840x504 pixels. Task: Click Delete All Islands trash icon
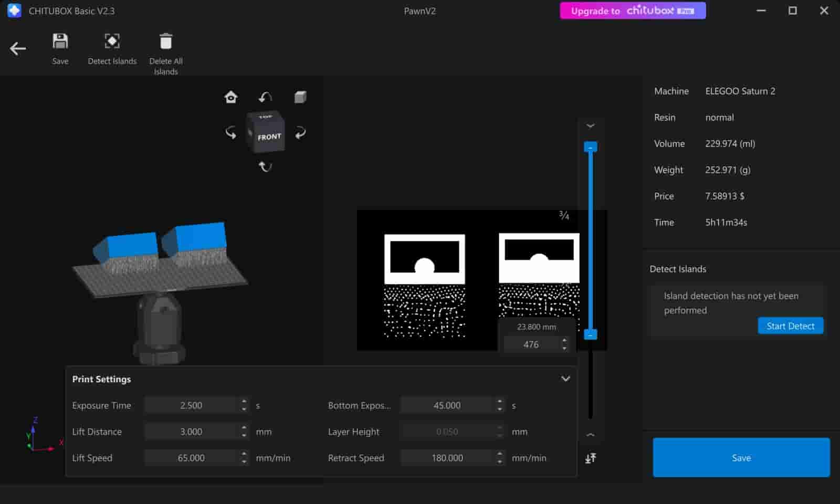tap(166, 41)
